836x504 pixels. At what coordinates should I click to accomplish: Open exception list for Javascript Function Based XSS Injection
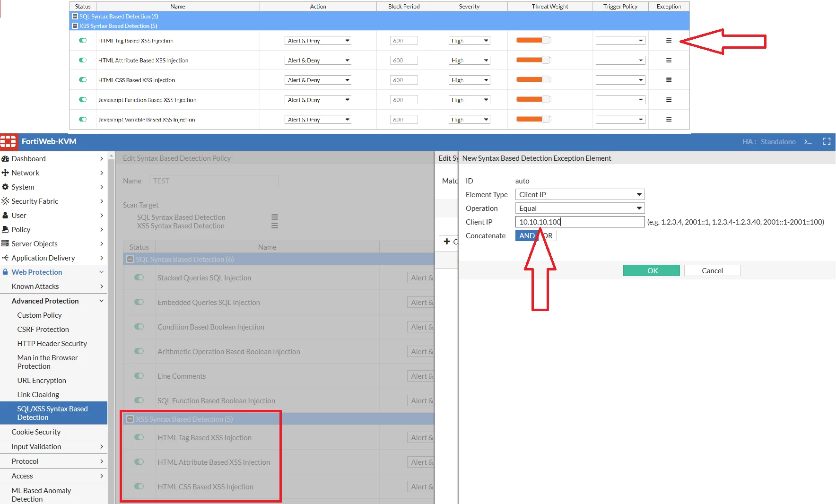coord(669,100)
